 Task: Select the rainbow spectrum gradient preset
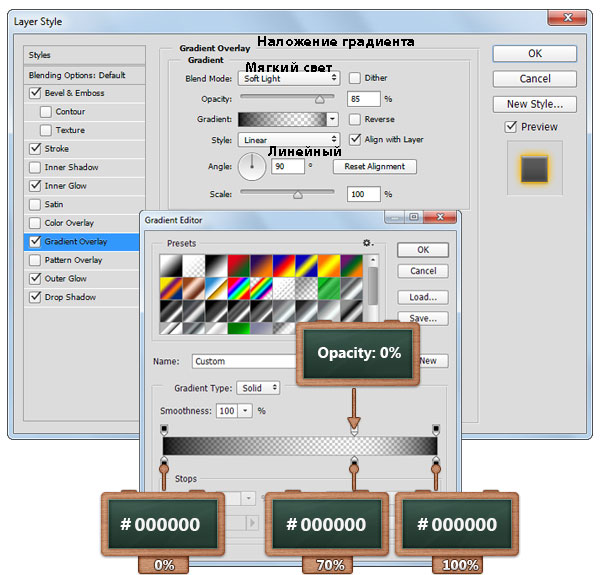click(x=239, y=288)
